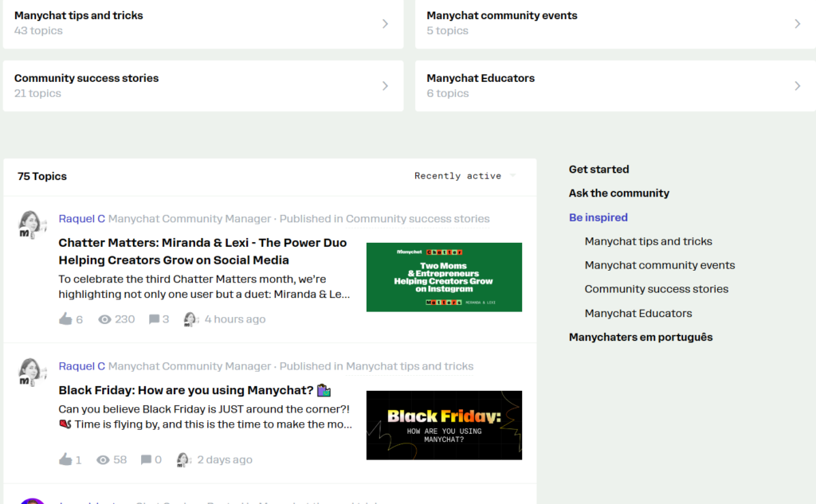Click last-replier avatar next to 4 hours ago

pyautogui.click(x=190, y=319)
